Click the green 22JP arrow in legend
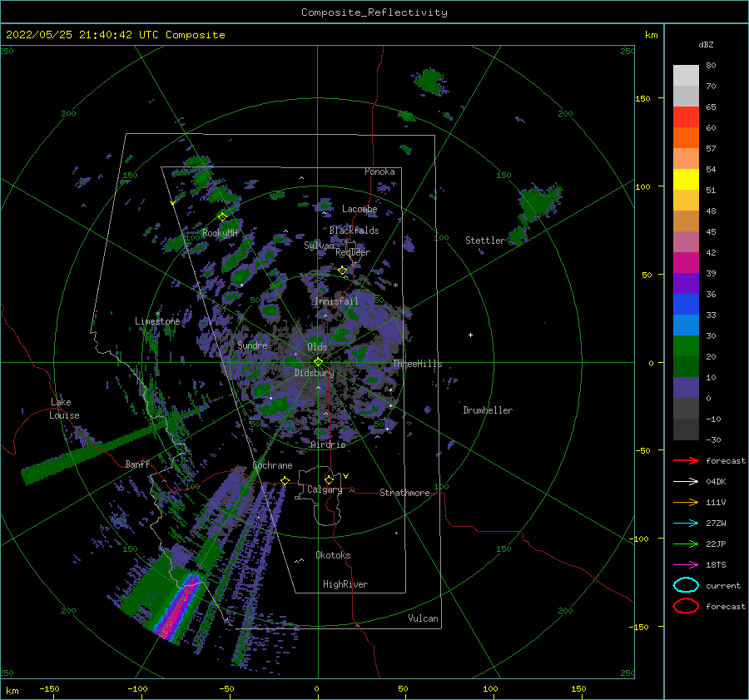 click(687, 544)
